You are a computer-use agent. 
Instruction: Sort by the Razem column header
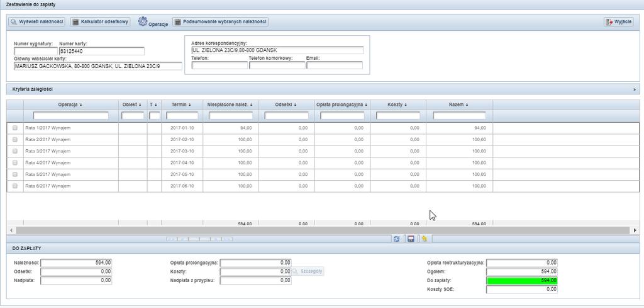pos(458,105)
